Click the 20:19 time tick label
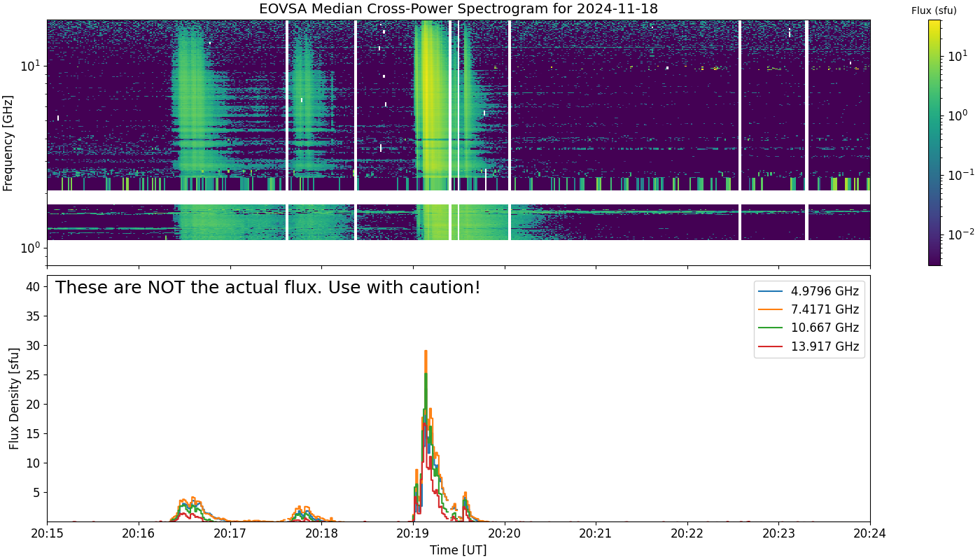 (x=413, y=533)
